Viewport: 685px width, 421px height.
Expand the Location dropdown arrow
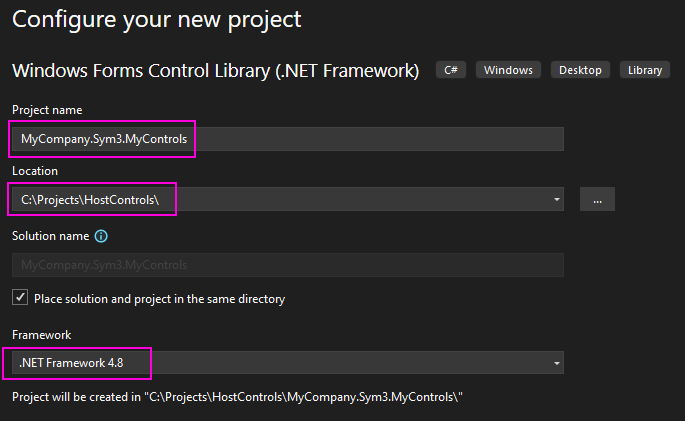tap(555, 199)
